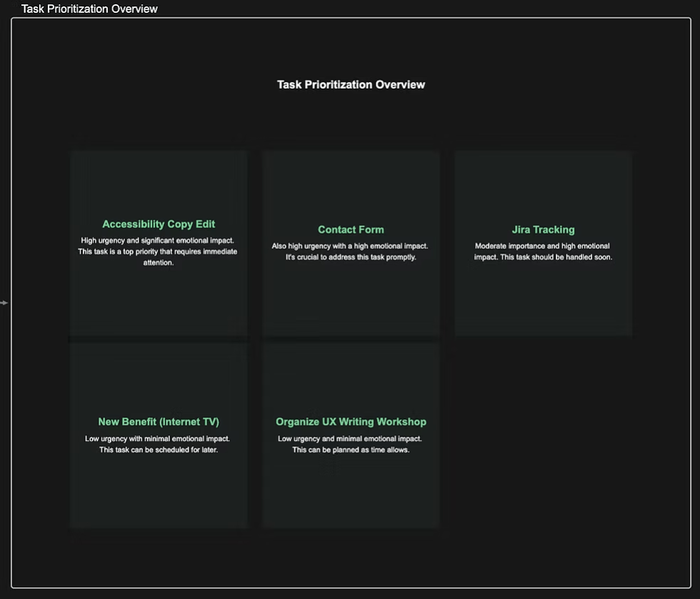Click the line 'High urgency and significant emotional impact.'
This screenshot has width=700, height=599.
pos(157,240)
